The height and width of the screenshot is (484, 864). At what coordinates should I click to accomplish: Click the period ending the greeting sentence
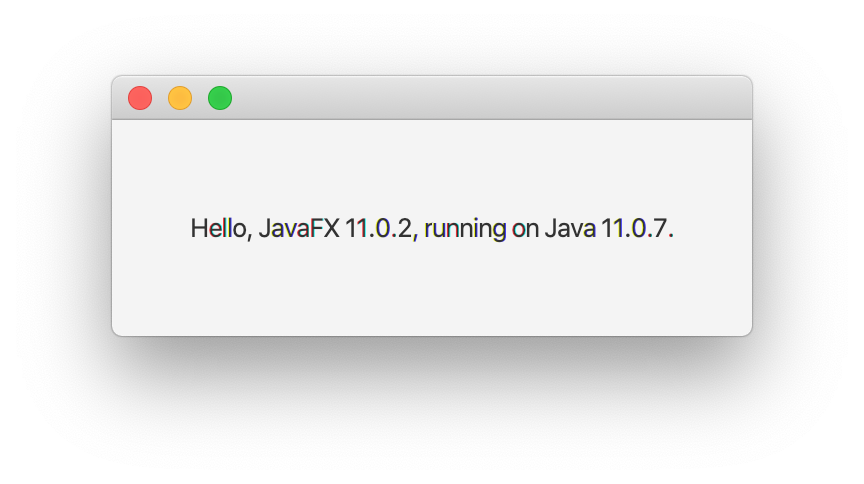[x=671, y=237]
